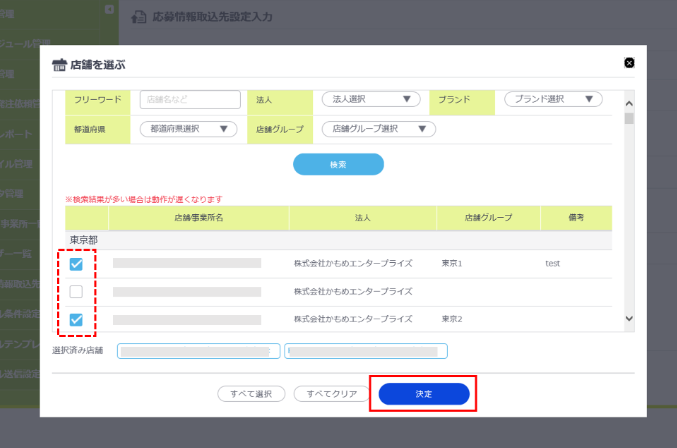The image size is (677, 448).
Task: Click the shop icon beside 店舗を選ぶ
Action: (x=59, y=65)
